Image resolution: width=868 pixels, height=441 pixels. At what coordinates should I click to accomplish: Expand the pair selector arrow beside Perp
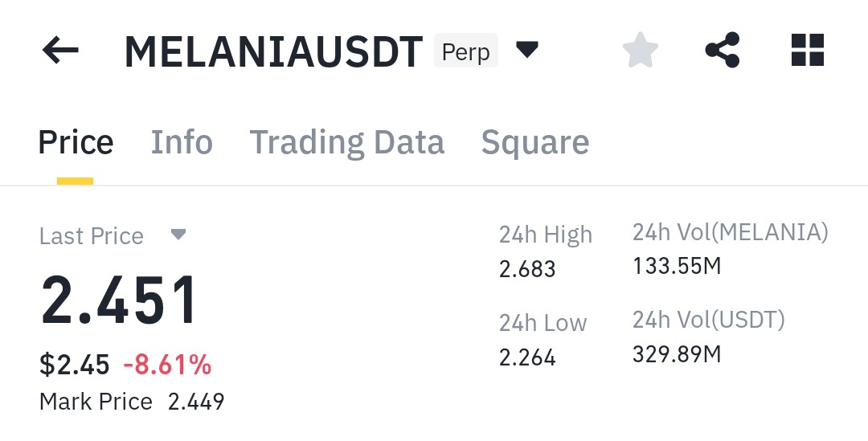tap(527, 51)
